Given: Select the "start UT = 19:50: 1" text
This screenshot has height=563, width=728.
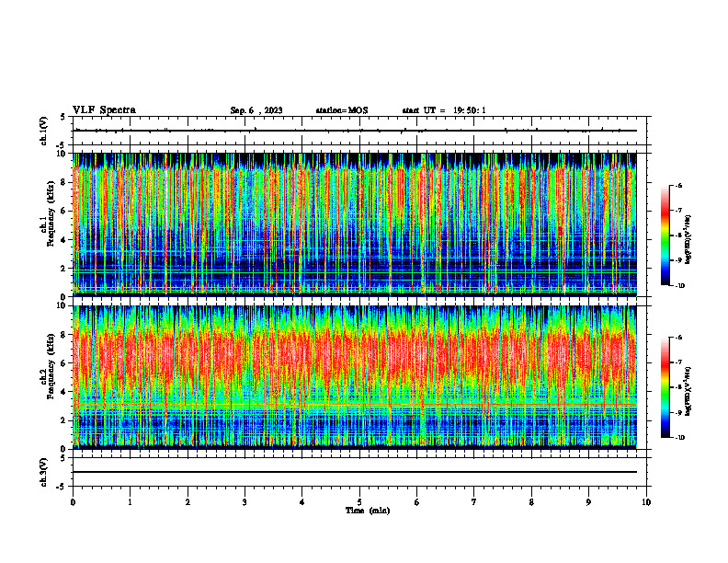Looking at the screenshot, I should pos(444,110).
